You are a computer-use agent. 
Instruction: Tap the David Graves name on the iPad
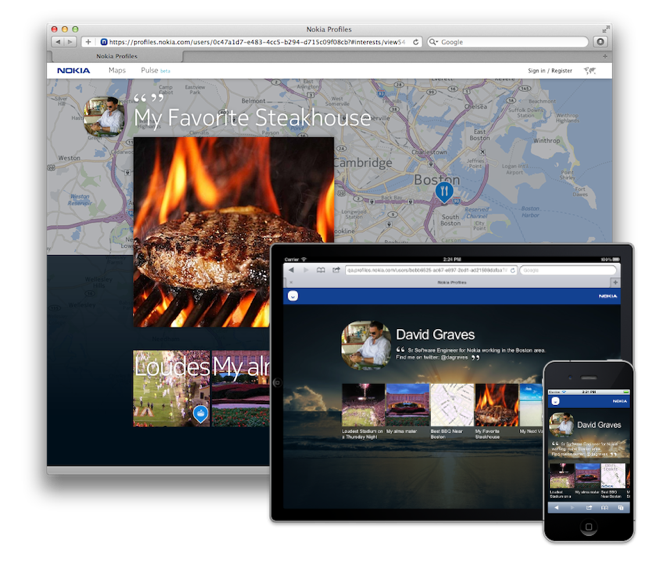[435, 335]
